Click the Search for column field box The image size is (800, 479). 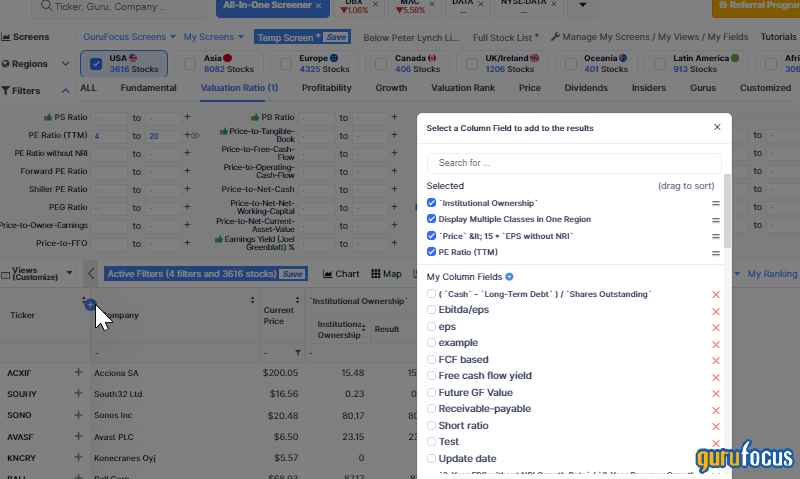click(x=574, y=163)
